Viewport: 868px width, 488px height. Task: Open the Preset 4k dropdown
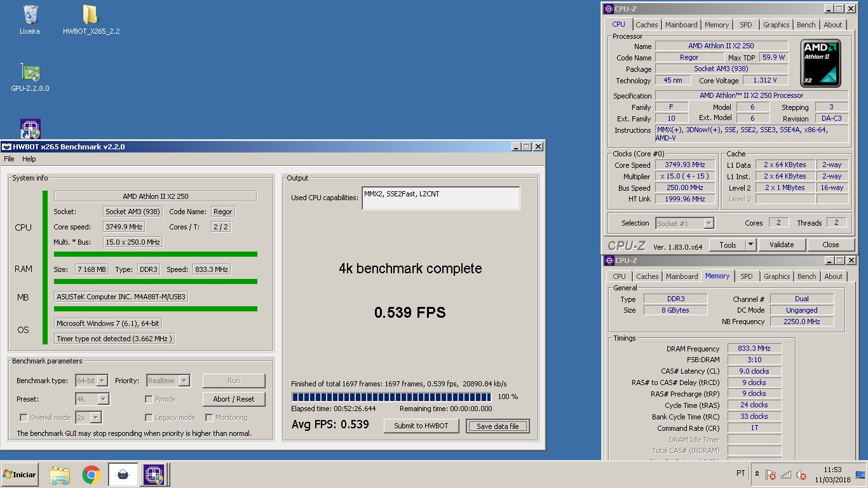tap(92, 399)
